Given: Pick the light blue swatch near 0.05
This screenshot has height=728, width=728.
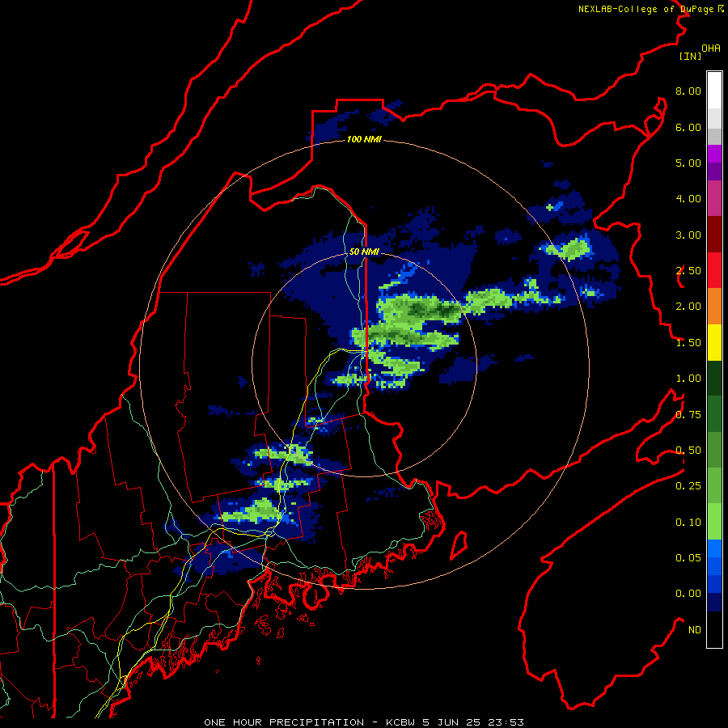Looking at the screenshot, I should 714,548.
